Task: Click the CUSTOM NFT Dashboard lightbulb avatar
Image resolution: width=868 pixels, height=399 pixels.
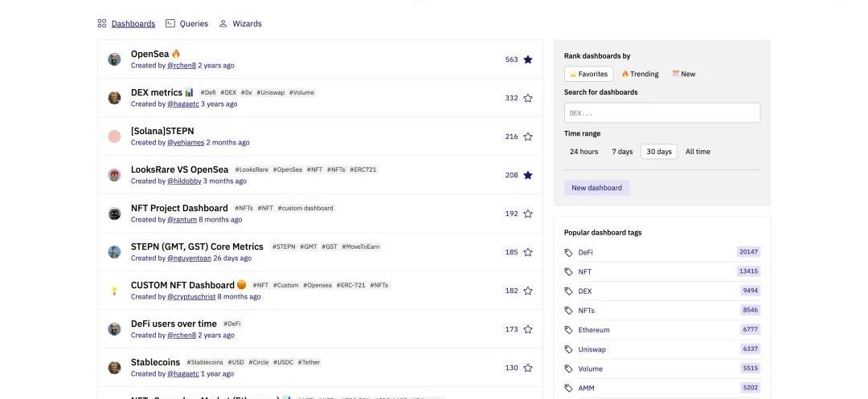Action: [115, 291]
